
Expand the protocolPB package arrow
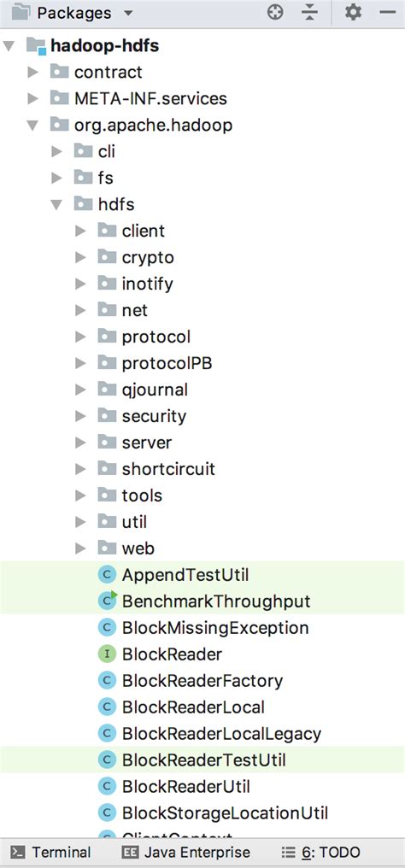(81, 363)
